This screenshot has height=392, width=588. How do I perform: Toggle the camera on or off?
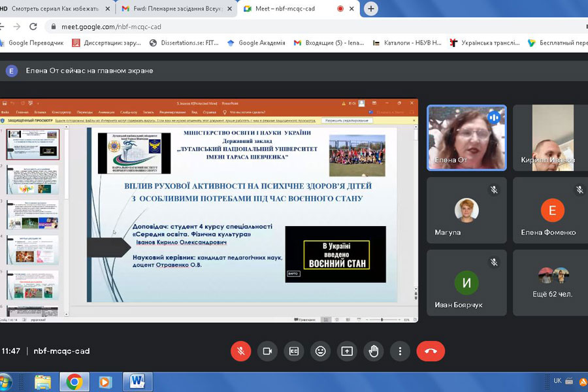tap(267, 351)
